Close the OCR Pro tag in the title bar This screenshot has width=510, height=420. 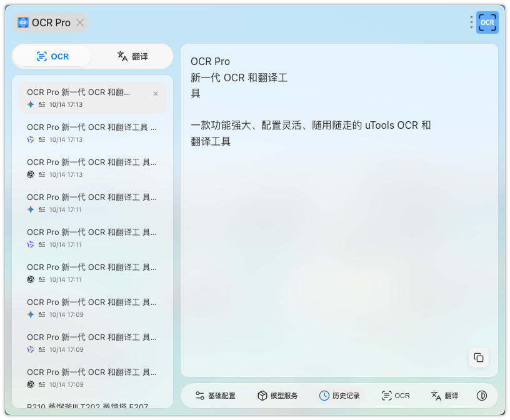click(80, 22)
